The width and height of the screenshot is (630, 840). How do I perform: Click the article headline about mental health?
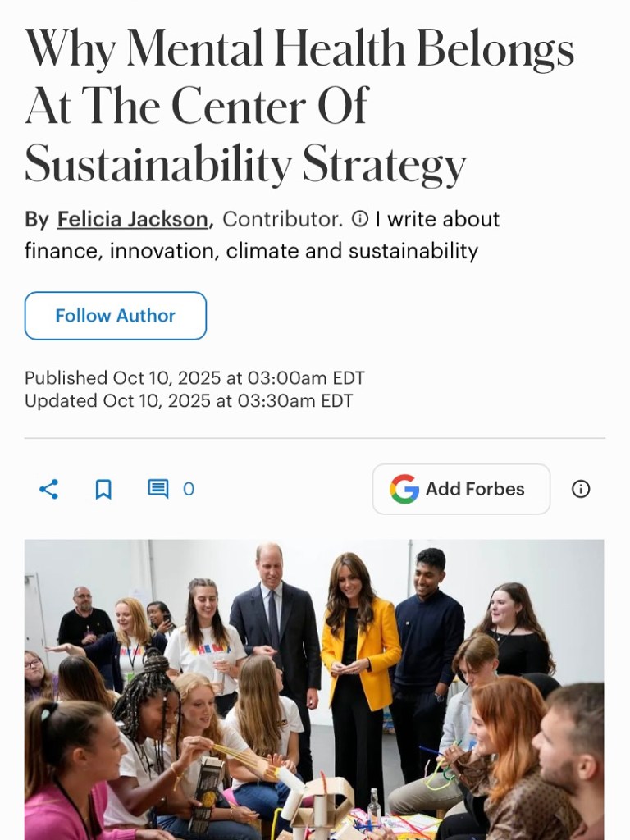click(x=299, y=107)
